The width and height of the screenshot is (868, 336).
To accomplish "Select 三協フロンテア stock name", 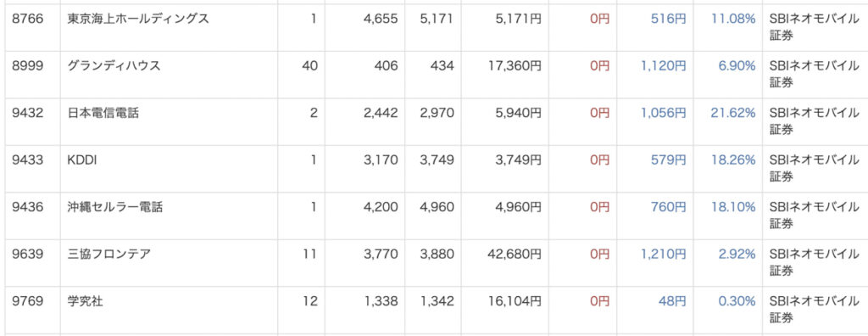I will click(x=108, y=255).
